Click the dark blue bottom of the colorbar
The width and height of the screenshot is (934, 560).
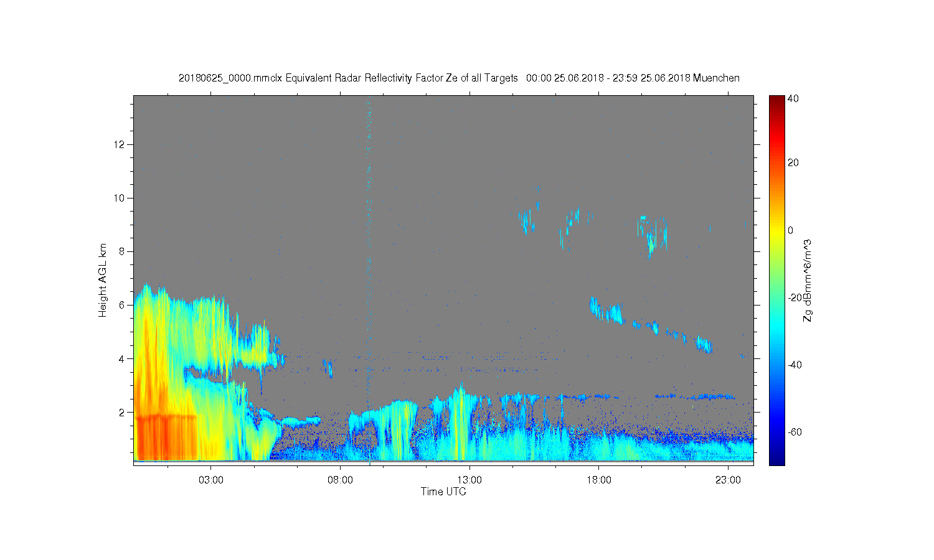pos(776,459)
